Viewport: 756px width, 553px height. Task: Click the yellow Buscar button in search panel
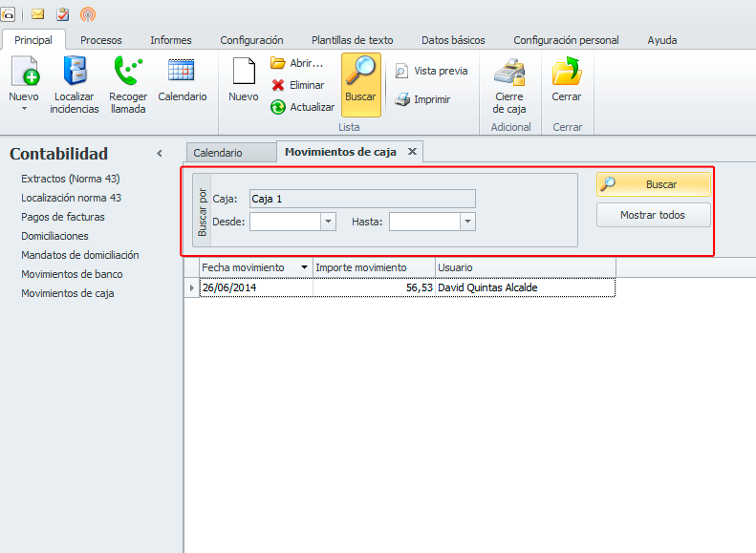tap(654, 184)
